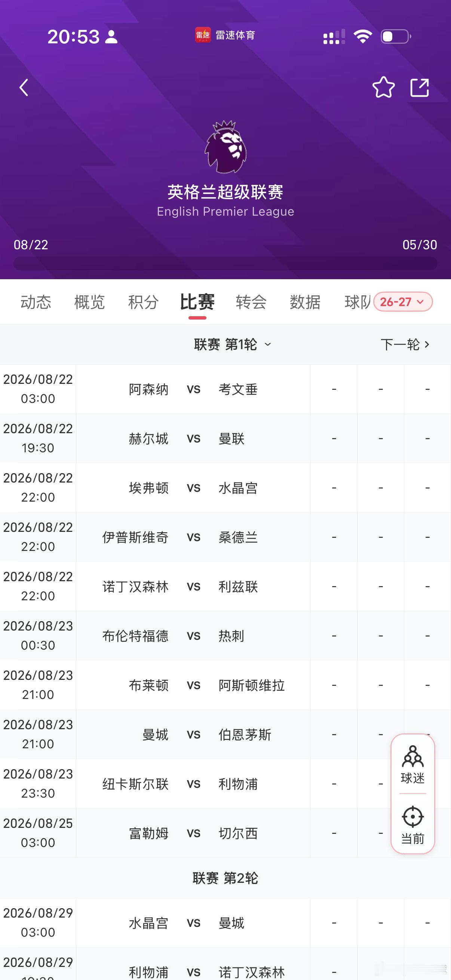
Task: Go to 下一轮 next round
Action: click(405, 344)
